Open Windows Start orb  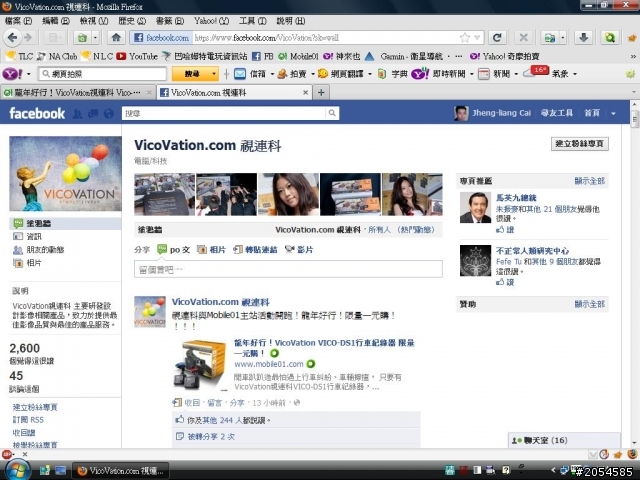[16, 470]
